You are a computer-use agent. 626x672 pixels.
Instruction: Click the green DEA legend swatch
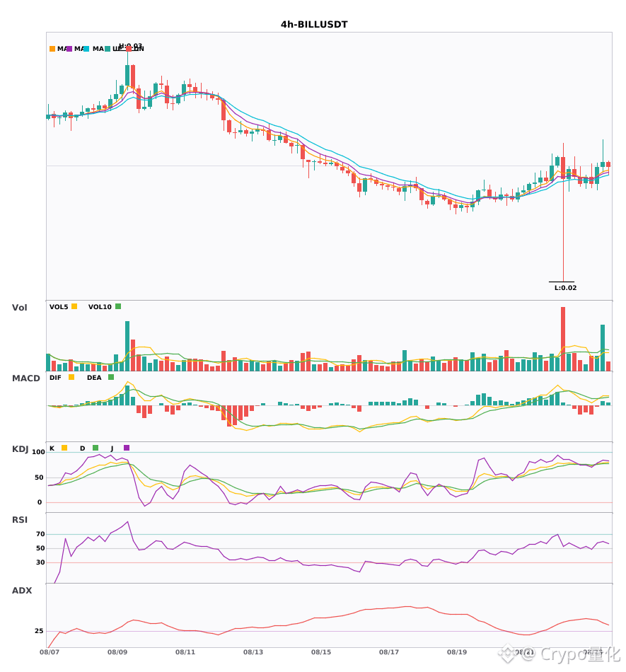coord(111,377)
